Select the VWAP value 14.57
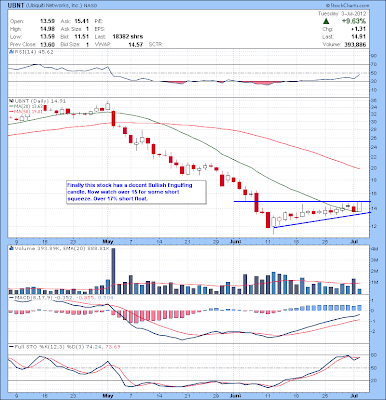Viewport: 386px width, 400px height. (136, 44)
